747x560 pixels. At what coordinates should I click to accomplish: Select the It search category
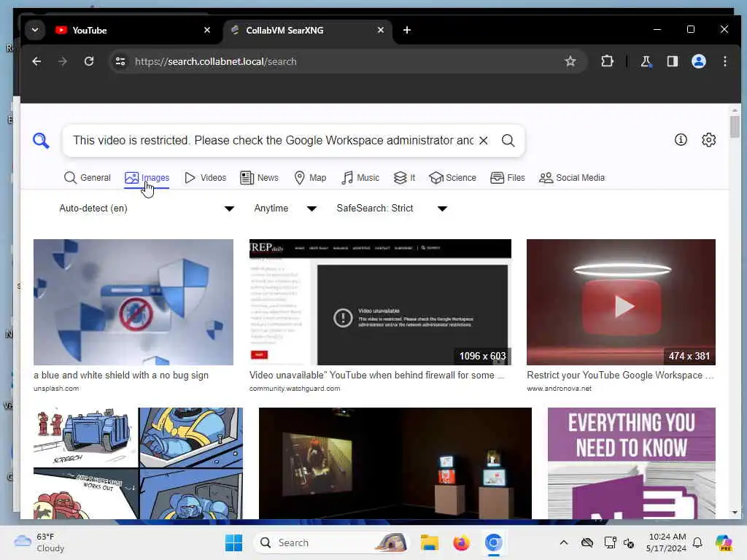[404, 178]
